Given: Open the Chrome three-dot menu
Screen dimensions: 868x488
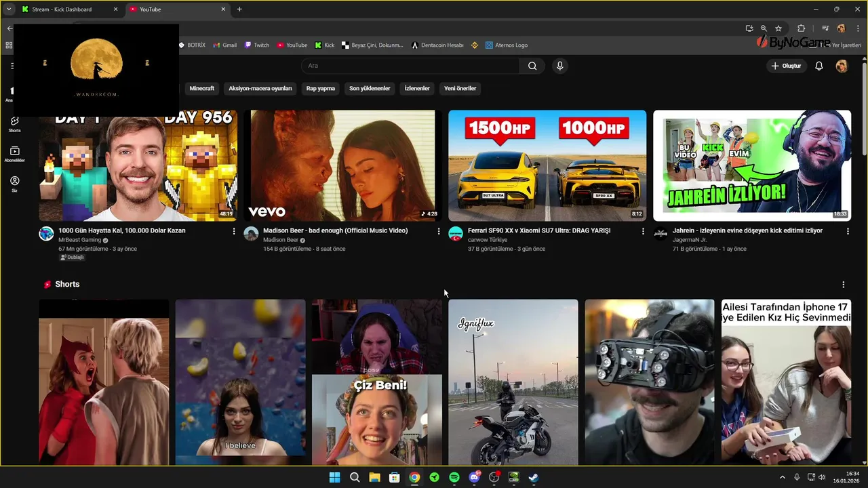Looking at the screenshot, I should [858, 28].
